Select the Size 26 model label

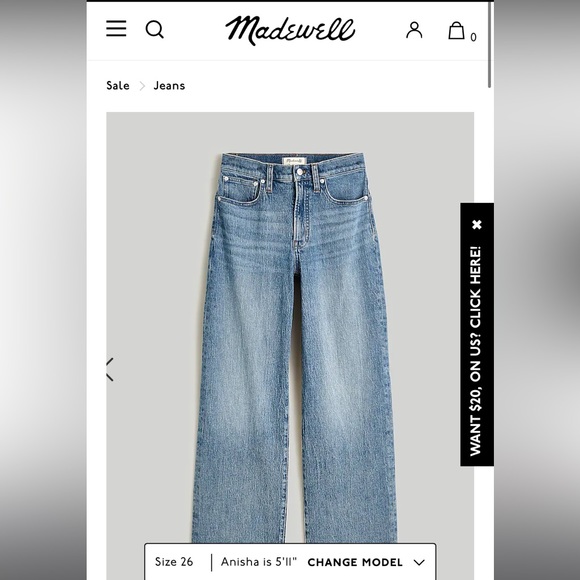click(174, 562)
